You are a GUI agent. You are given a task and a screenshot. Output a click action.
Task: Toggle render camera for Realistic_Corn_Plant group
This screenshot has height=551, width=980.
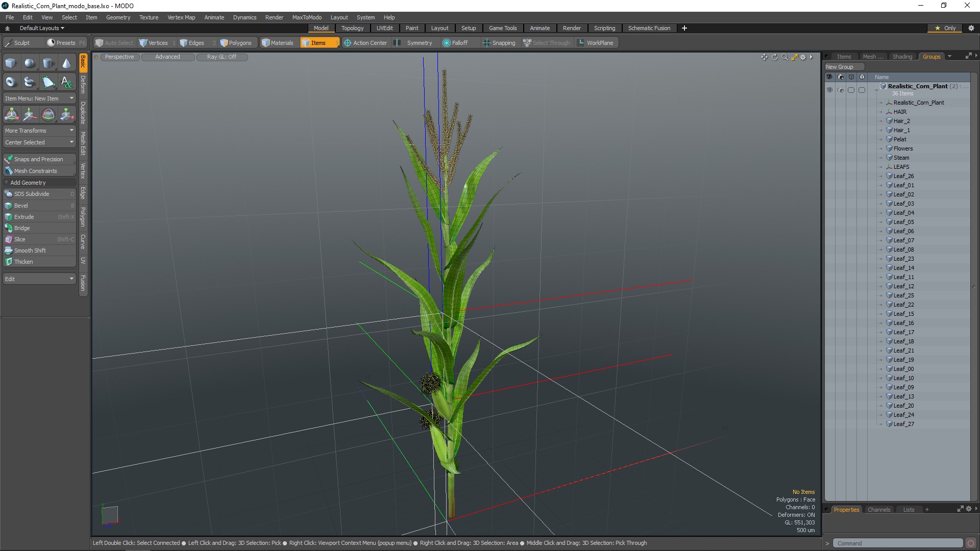click(841, 90)
